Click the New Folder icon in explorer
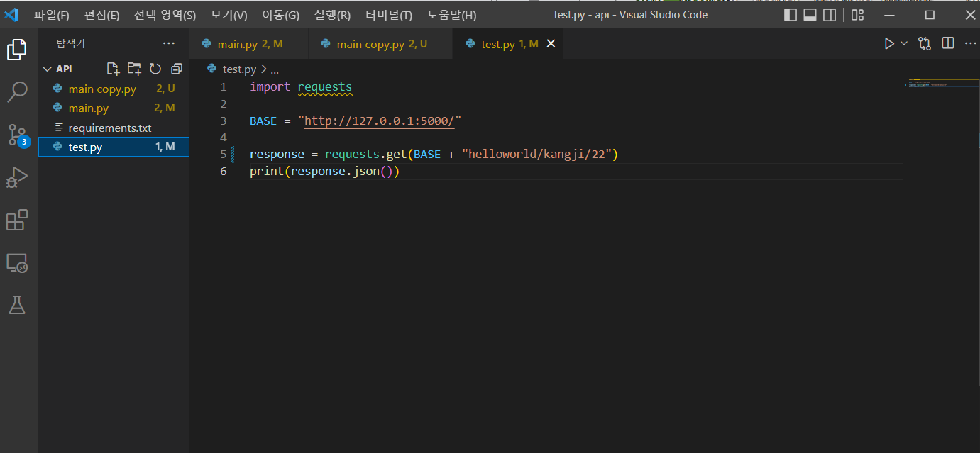 (x=134, y=69)
